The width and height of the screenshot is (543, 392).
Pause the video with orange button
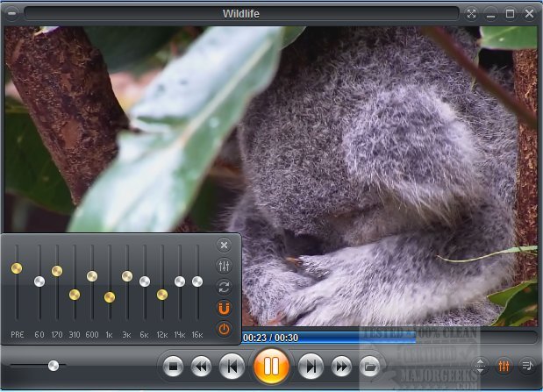click(271, 365)
